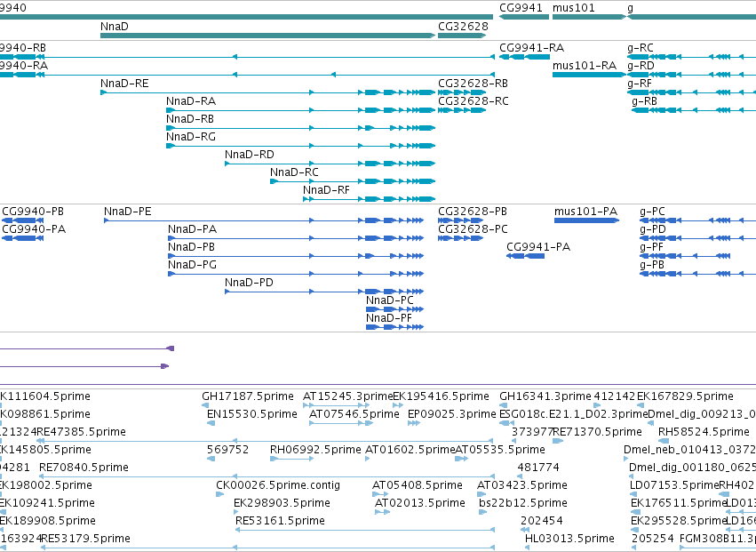Click the g-PD protein label
The image size is (756, 552).
point(653,229)
